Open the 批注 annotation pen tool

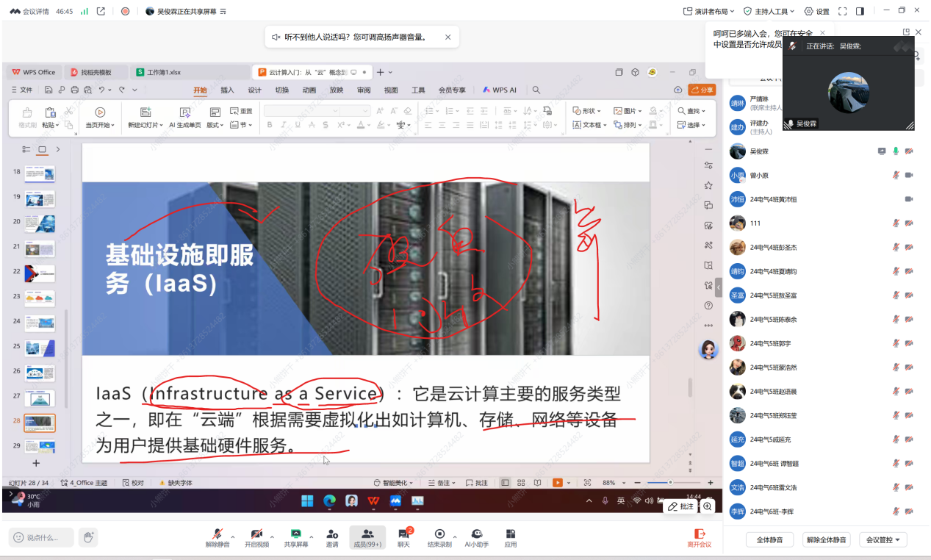click(680, 506)
